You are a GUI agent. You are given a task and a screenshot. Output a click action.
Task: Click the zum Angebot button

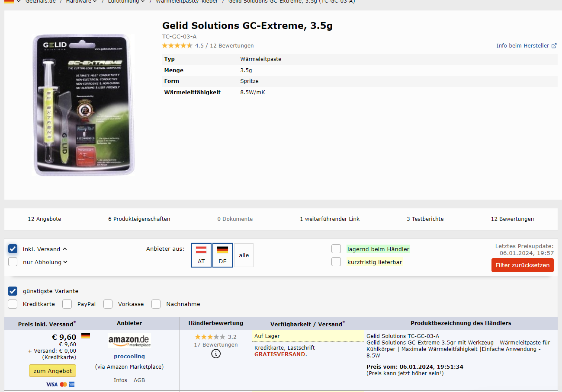pyautogui.click(x=52, y=371)
